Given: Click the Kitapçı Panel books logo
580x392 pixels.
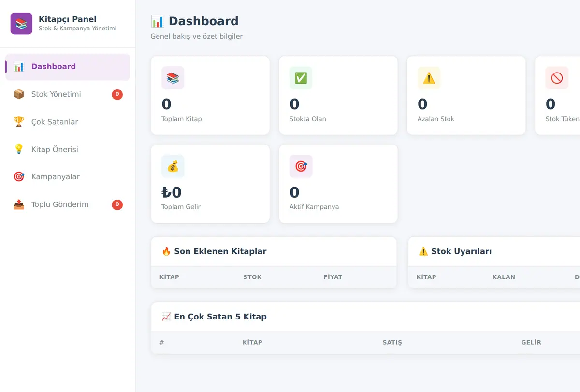Looking at the screenshot, I should click(21, 23).
